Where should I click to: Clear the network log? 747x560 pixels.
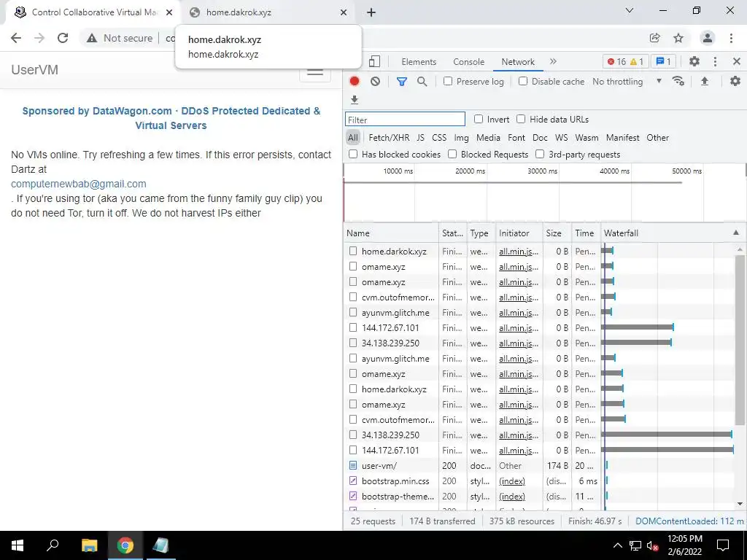(376, 82)
